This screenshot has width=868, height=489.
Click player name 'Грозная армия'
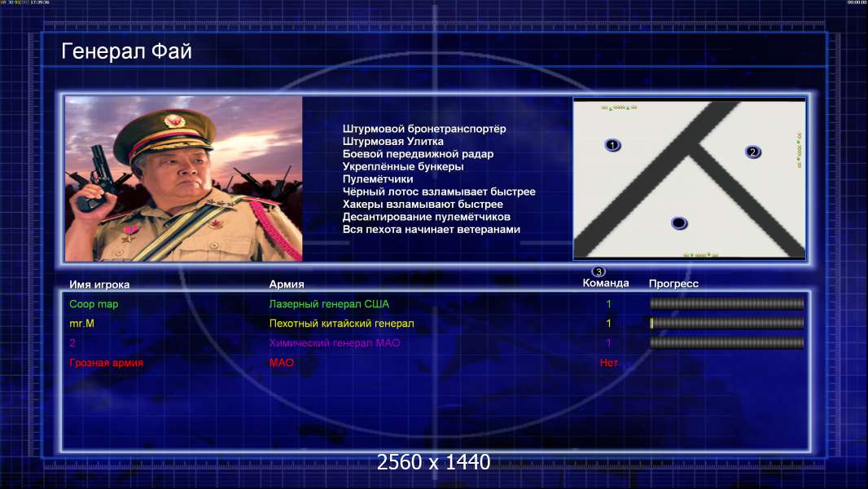(107, 363)
